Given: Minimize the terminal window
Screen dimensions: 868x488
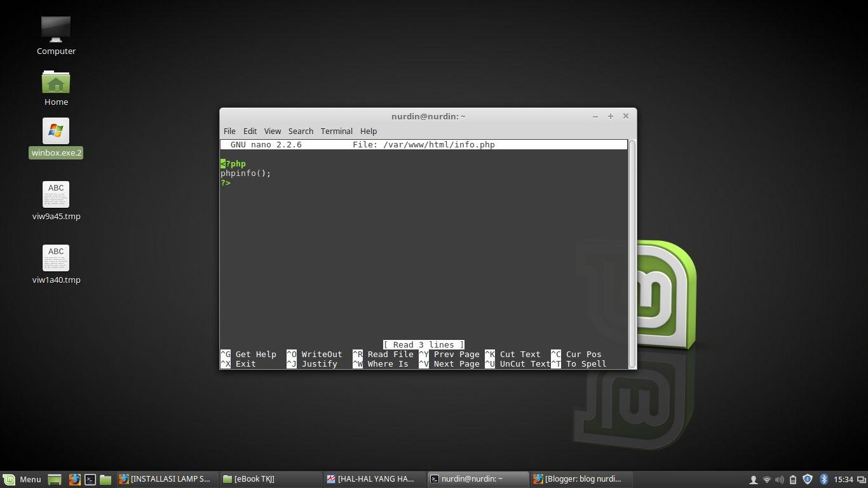Looking at the screenshot, I should pos(595,116).
